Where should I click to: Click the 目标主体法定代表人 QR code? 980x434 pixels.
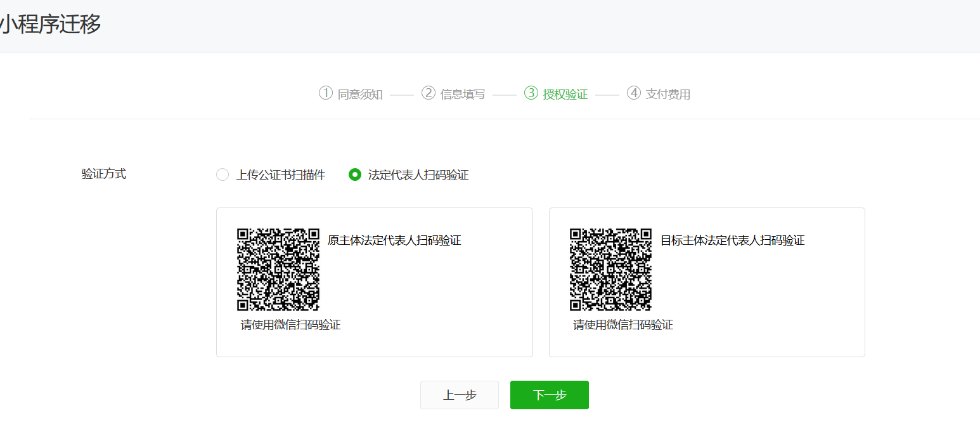[611, 270]
